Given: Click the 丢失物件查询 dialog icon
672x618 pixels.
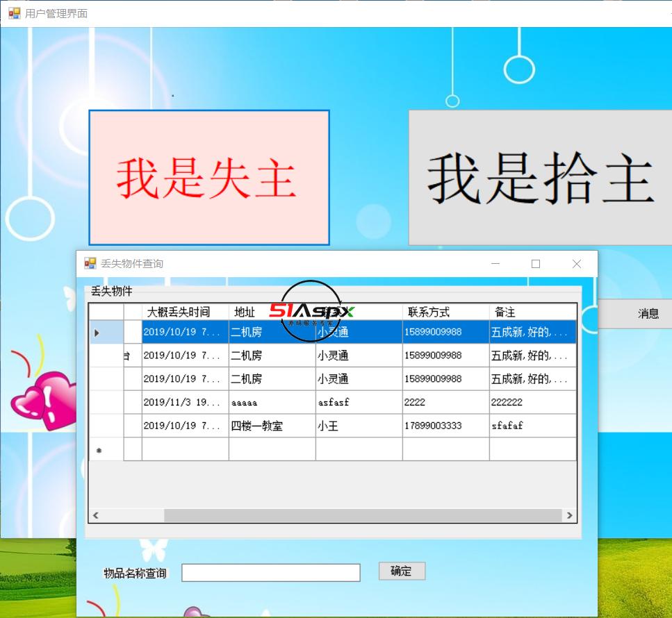Looking at the screenshot, I should pyautogui.click(x=90, y=263).
